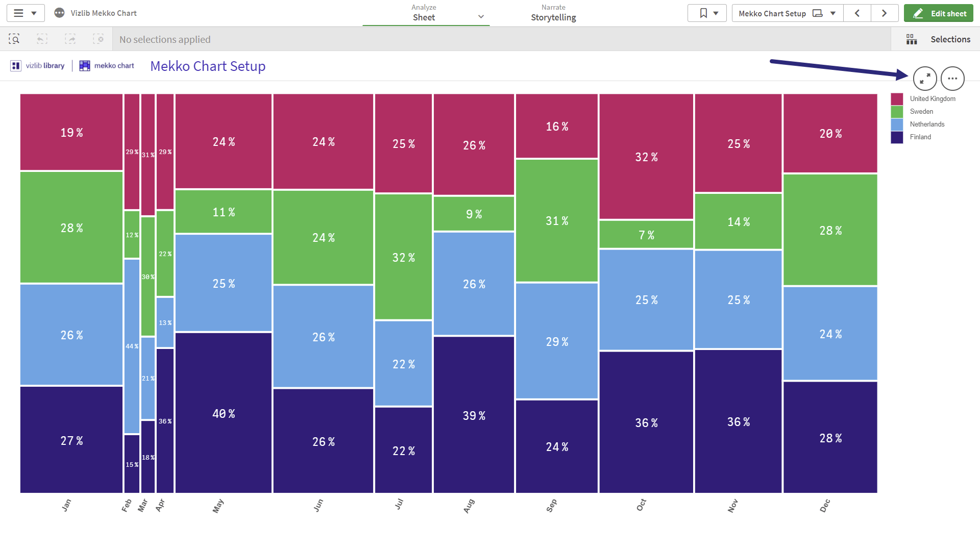The height and width of the screenshot is (551, 980).
Task: Go to the next sheet
Action: 885,13
